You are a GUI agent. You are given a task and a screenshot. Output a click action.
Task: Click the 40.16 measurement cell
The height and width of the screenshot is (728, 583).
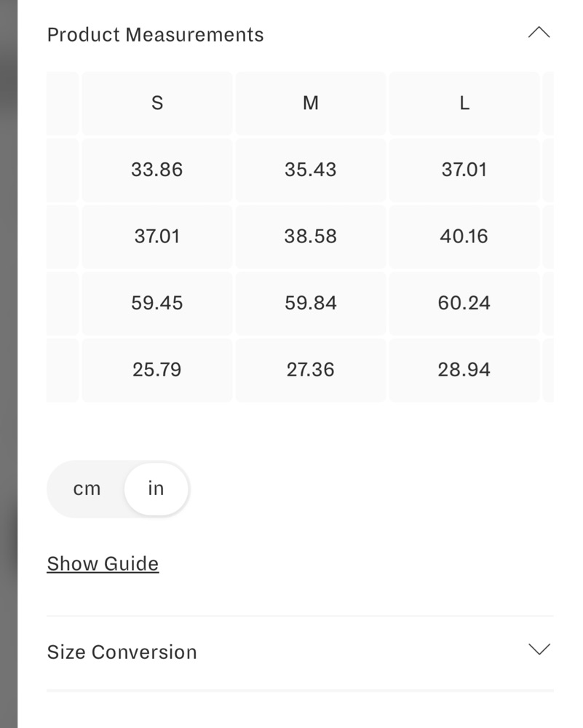464,237
